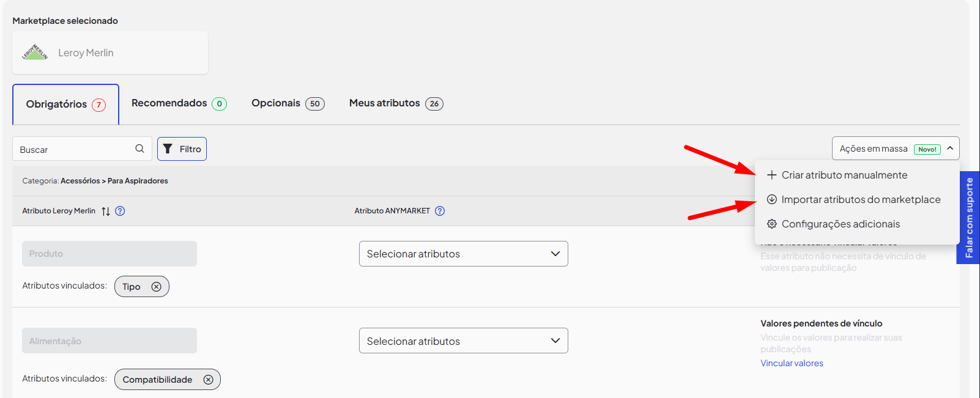This screenshot has height=398, width=980.
Task: Go to the Meus atributos tab
Action: 396,103
